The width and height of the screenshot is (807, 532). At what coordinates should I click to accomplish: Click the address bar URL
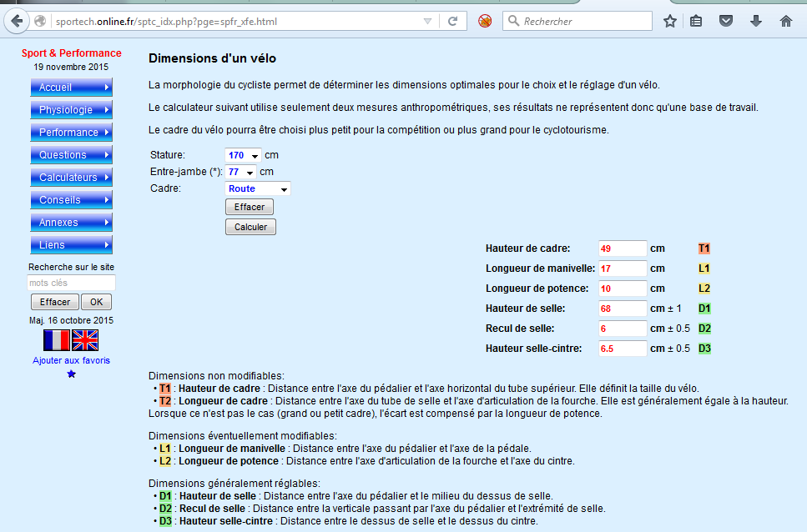point(166,22)
